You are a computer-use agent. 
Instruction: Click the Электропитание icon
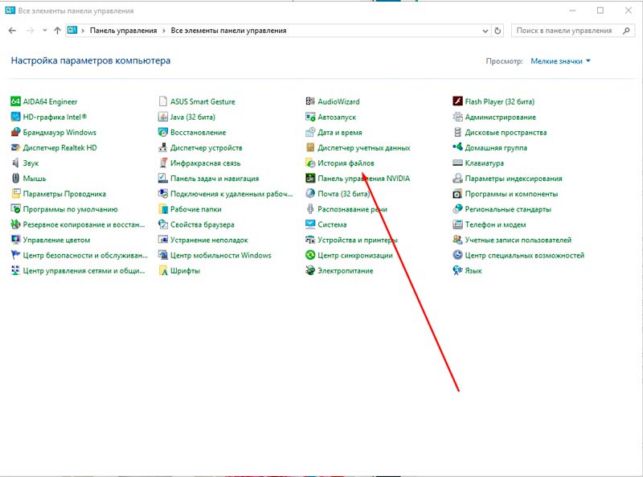point(310,271)
